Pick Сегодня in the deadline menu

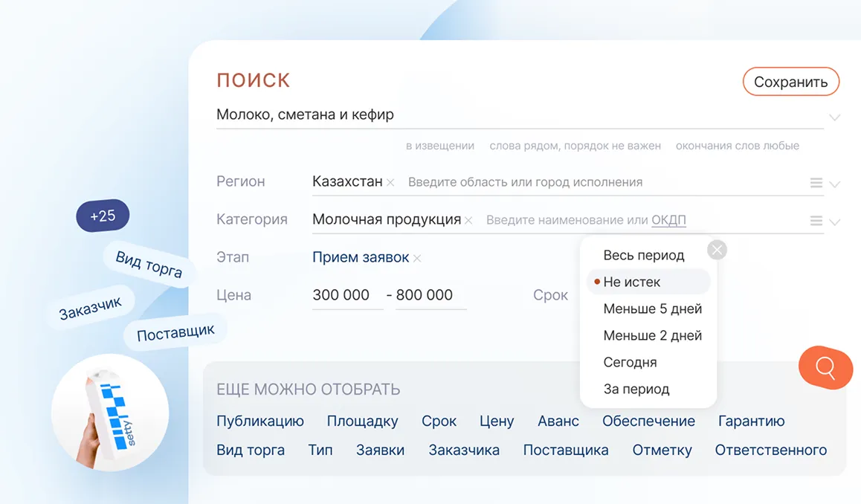[630, 362]
